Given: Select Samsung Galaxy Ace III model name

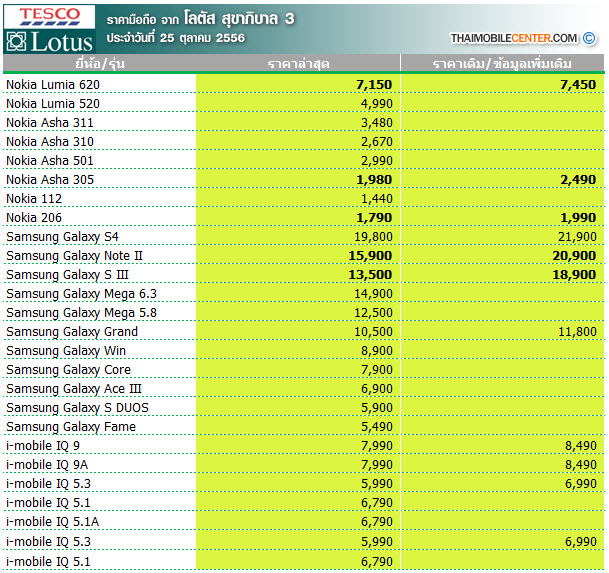Looking at the screenshot, I should 74,389.
